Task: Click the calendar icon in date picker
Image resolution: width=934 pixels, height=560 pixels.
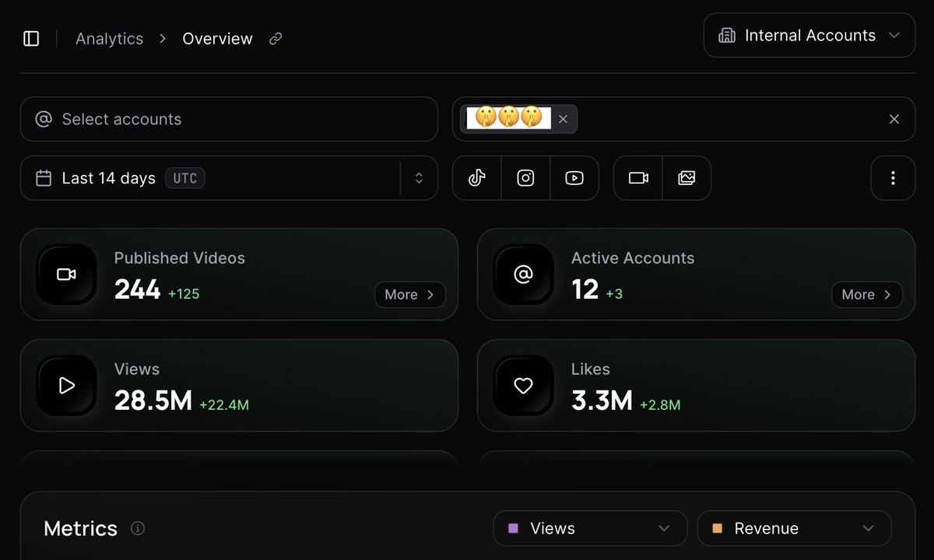Action: pos(44,178)
